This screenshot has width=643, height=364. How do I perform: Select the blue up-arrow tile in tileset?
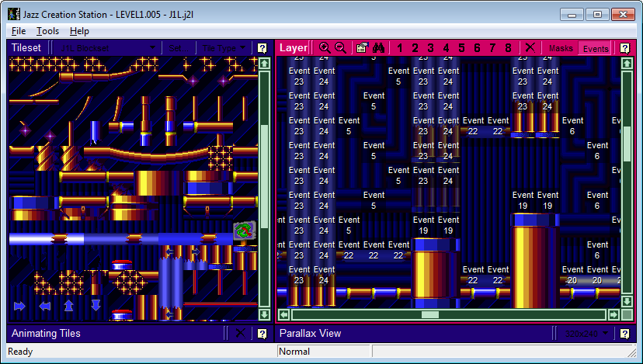pyautogui.click(x=68, y=305)
